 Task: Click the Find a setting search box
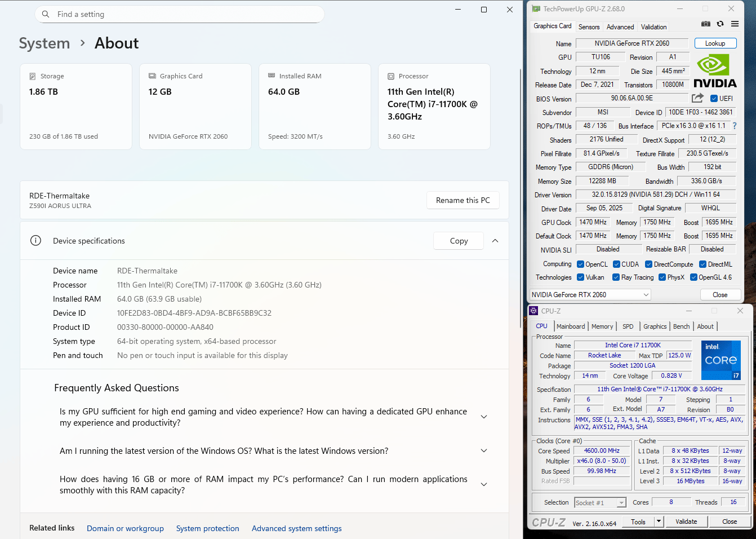tap(180, 14)
